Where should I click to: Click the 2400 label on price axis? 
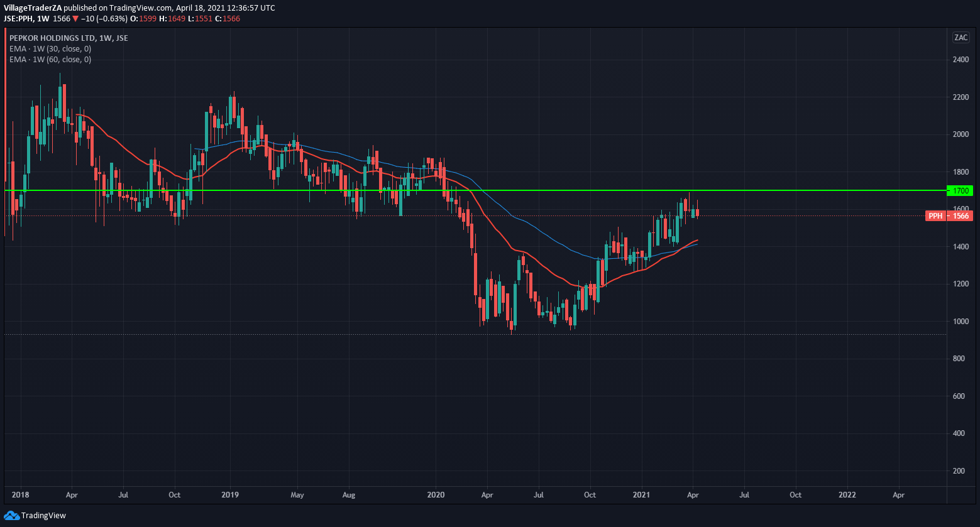960,60
